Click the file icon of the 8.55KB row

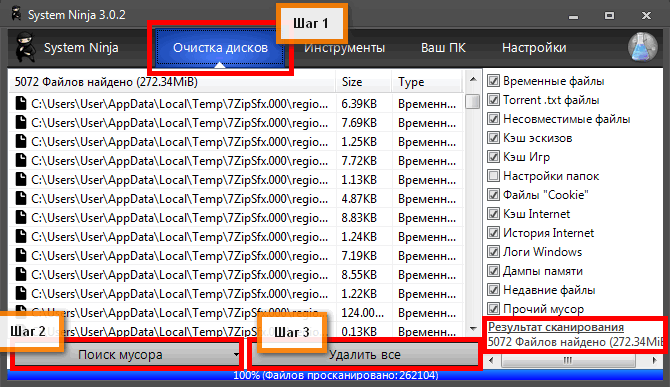tap(21, 275)
